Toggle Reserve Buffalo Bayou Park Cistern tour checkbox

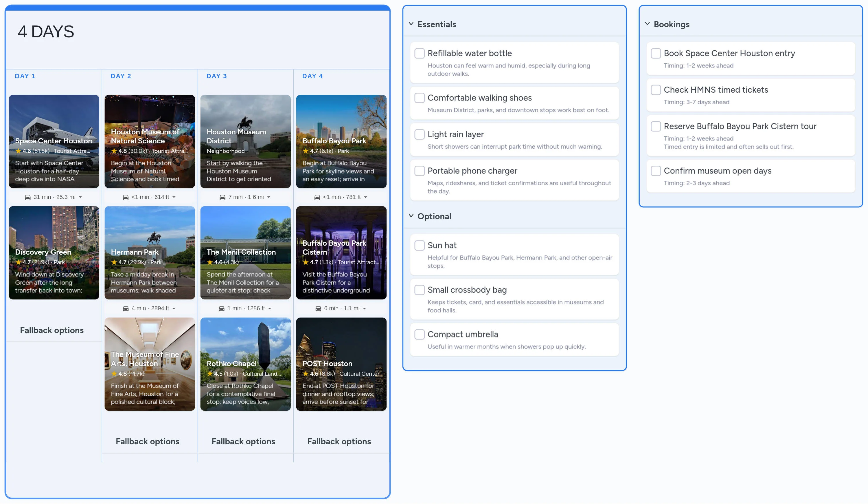pos(655,127)
